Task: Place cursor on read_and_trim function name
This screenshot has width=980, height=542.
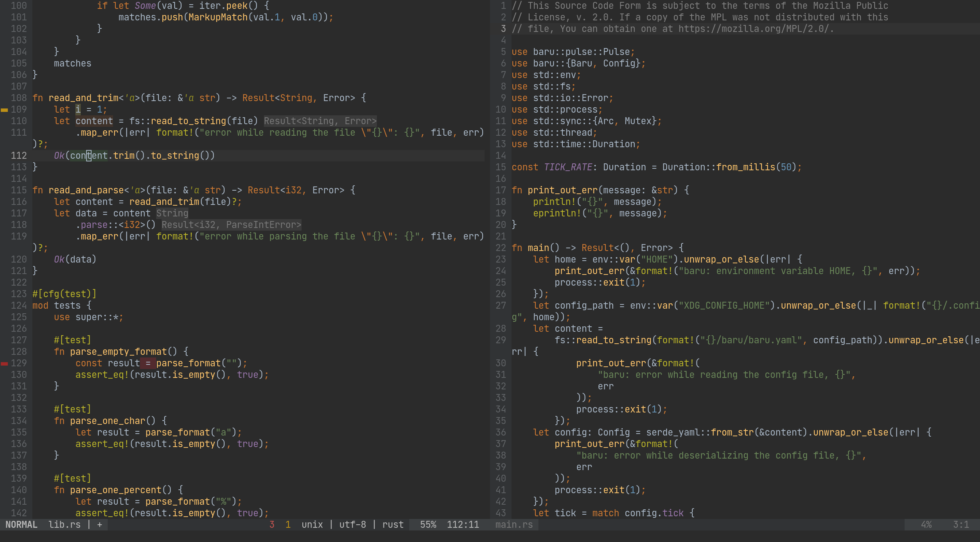Action: tap(83, 98)
